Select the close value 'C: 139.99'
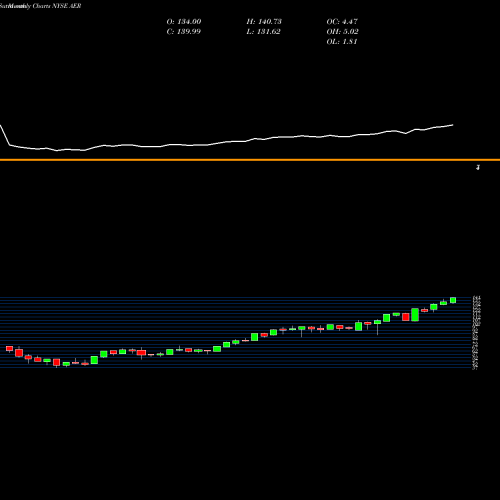 point(184,32)
